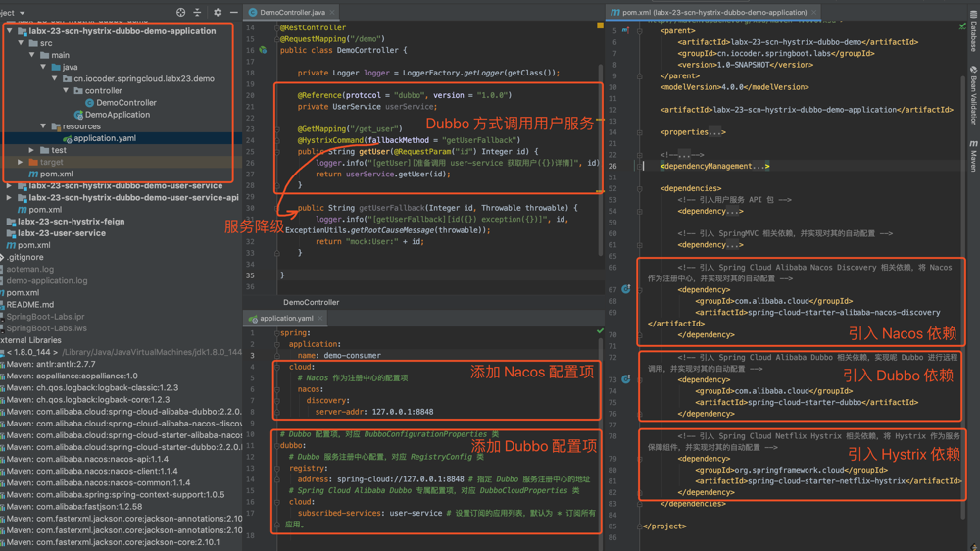Collapse labx-23-scn-hystrix-dubbo-demo-application module
The image size is (980, 551).
(10, 30)
